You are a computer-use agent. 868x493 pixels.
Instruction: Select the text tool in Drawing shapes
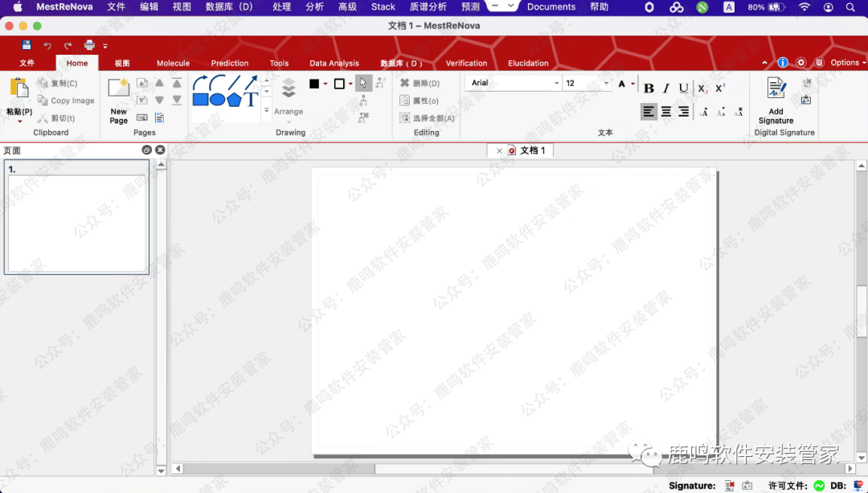click(x=252, y=100)
